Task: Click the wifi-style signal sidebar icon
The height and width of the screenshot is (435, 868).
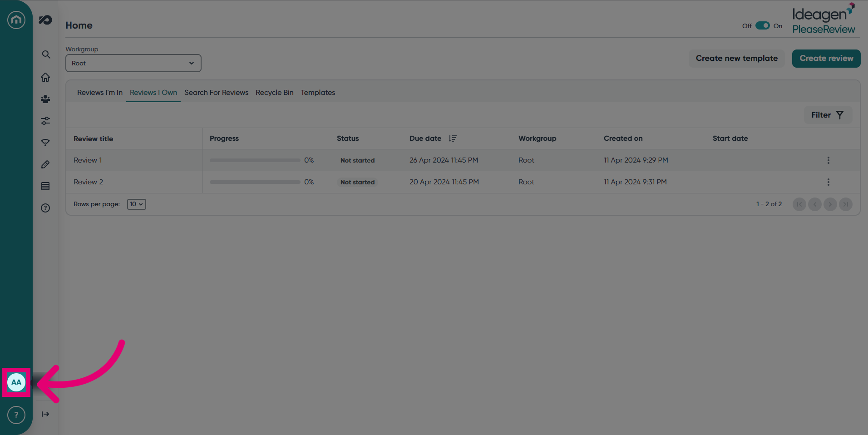Action: [45, 143]
